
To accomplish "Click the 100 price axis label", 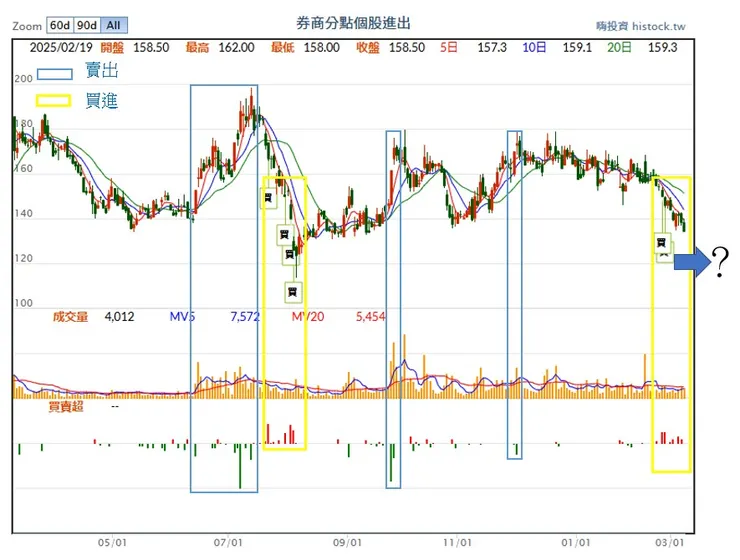I will (23, 303).
